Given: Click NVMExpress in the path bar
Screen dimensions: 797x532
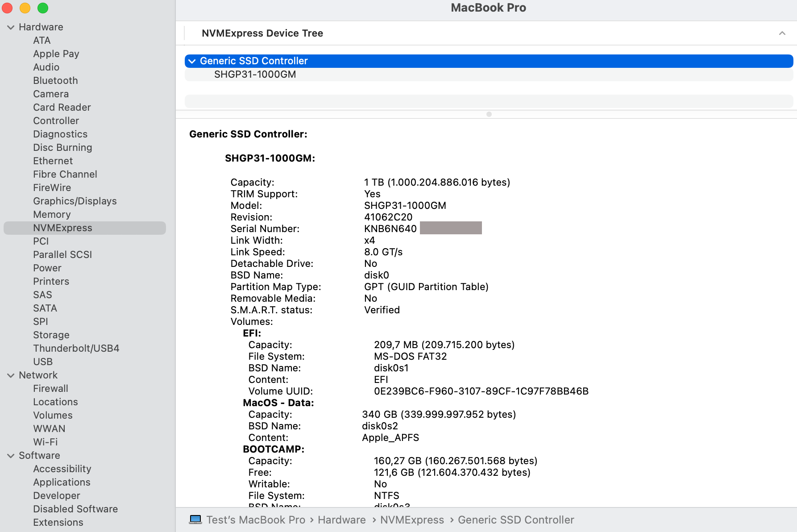Looking at the screenshot, I should click(412, 520).
